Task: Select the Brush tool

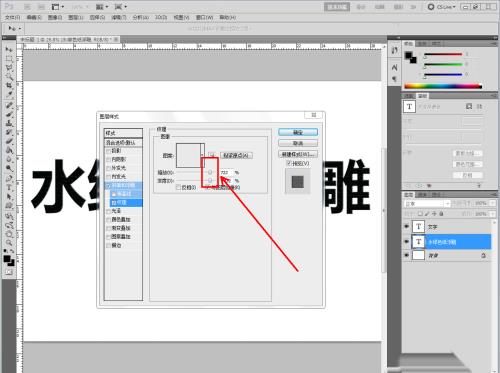Action: 9,115
